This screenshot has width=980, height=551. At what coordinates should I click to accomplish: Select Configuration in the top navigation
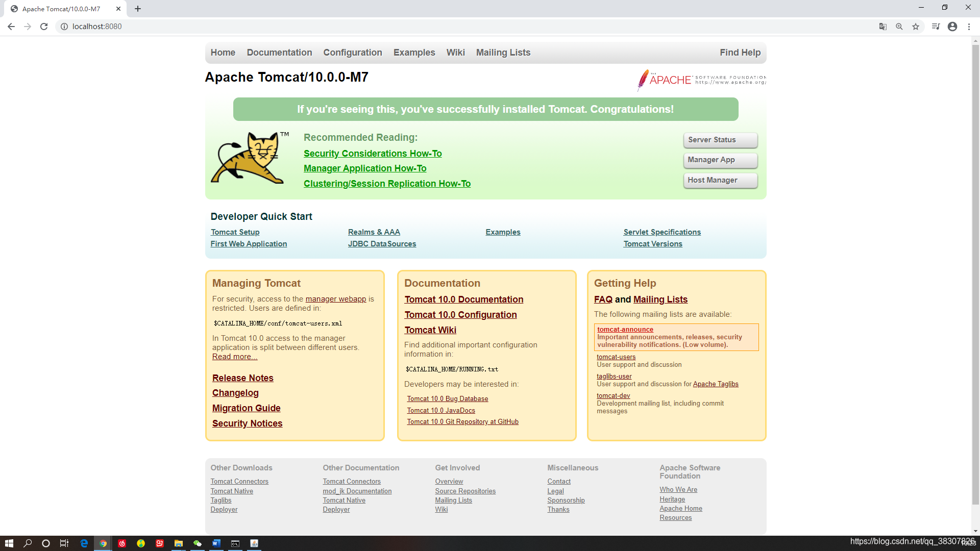(352, 53)
